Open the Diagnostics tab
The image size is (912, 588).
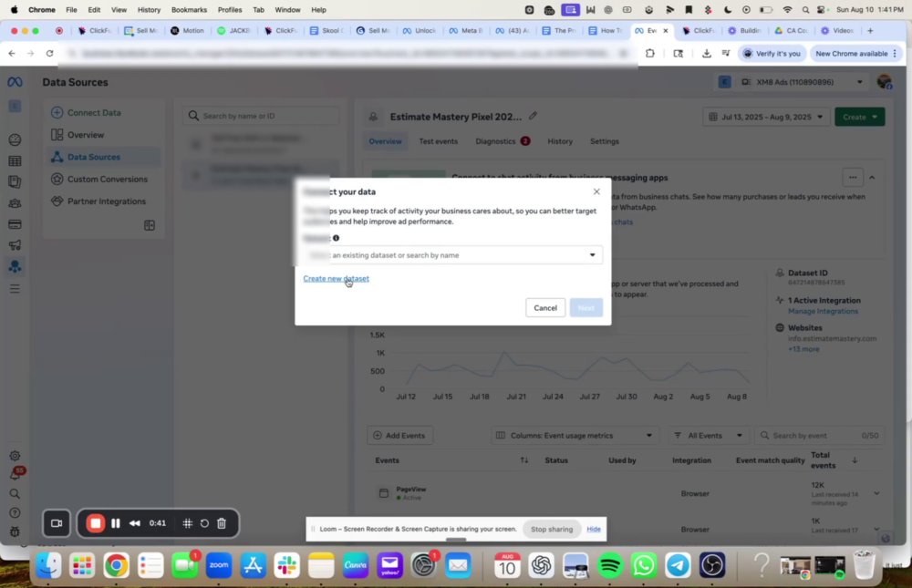click(x=495, y=141)
